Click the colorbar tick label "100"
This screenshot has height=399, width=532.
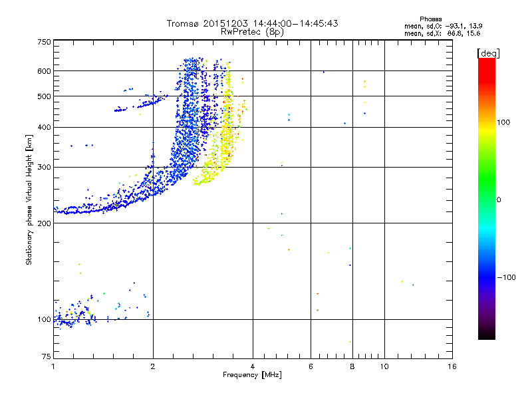tap(503, 122)
